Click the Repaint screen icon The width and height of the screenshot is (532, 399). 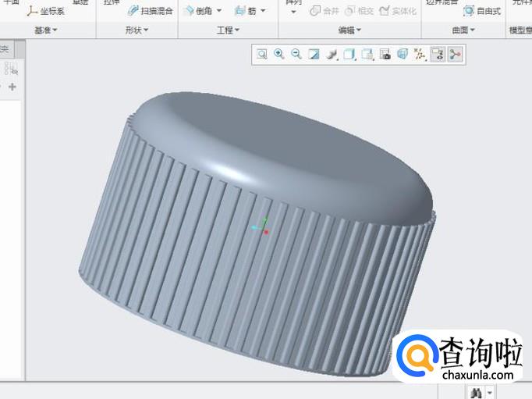pyautogui.click(x=314, y=55)
